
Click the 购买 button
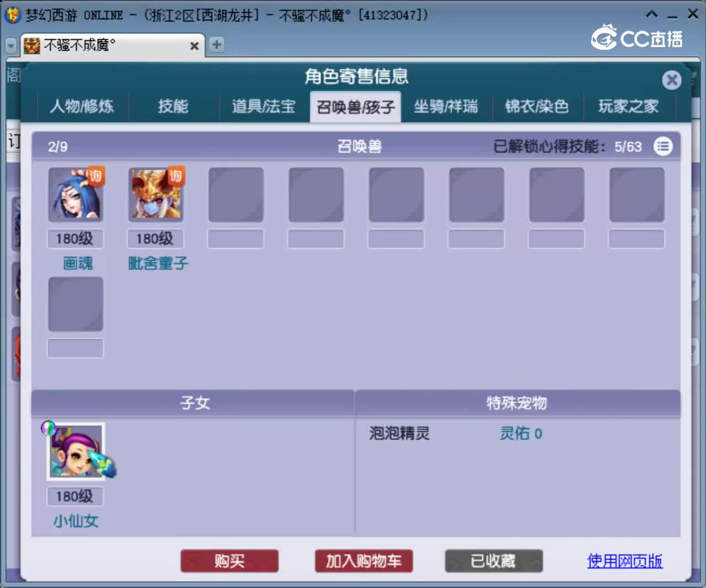click(x=229, y=561)
